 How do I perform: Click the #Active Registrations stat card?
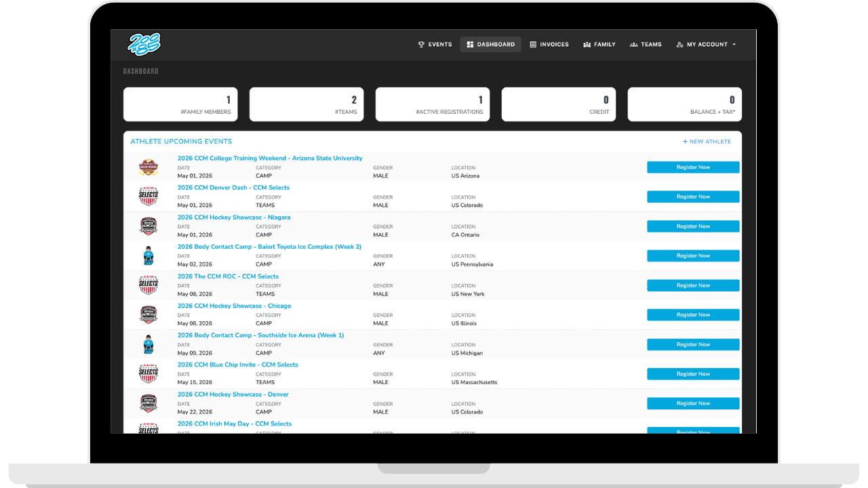pos(433,104)
